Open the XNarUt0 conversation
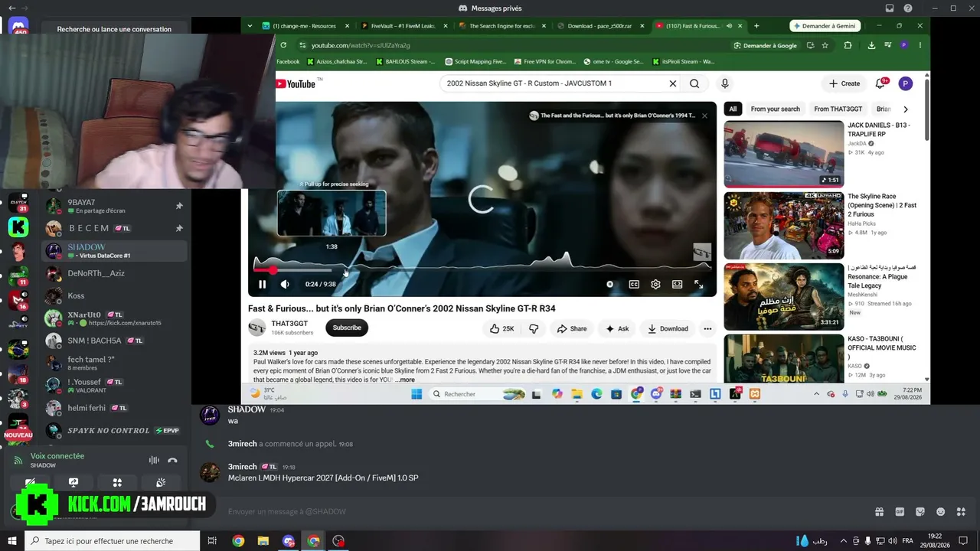The image size is (980, 551). pyautogui.click(x=114, y=318)
